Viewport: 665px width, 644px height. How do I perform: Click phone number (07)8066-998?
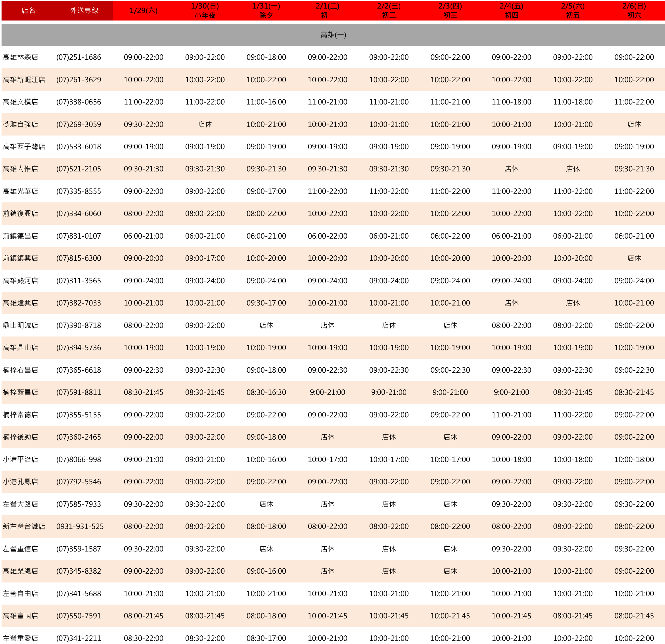tap(79, 459)
